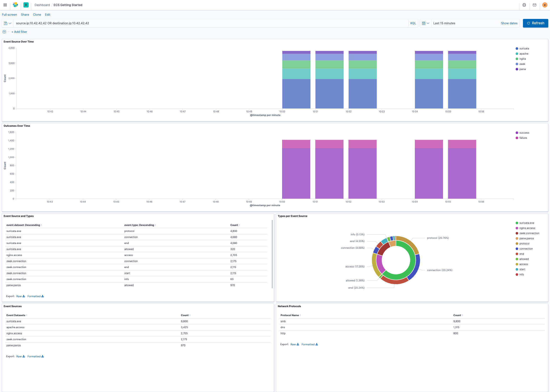The image size is (550, 392).
Task: Open the saved query dropdown arrow
Action: click(x=10, y=23)
